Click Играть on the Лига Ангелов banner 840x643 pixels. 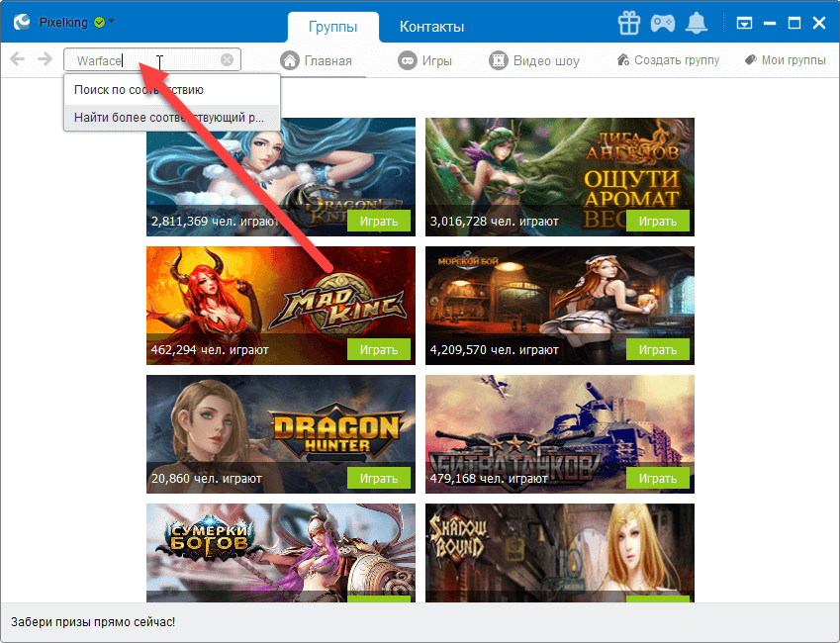click(658, 222)
